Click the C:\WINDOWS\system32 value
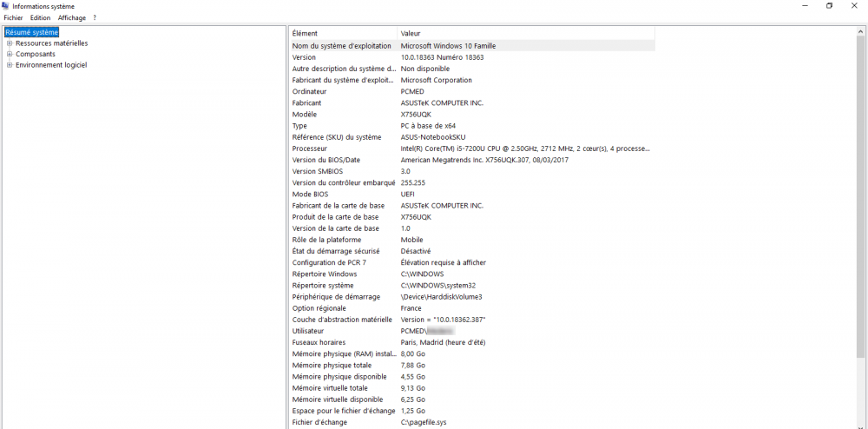The image size is (868, 429). click(x=437, y=286)
